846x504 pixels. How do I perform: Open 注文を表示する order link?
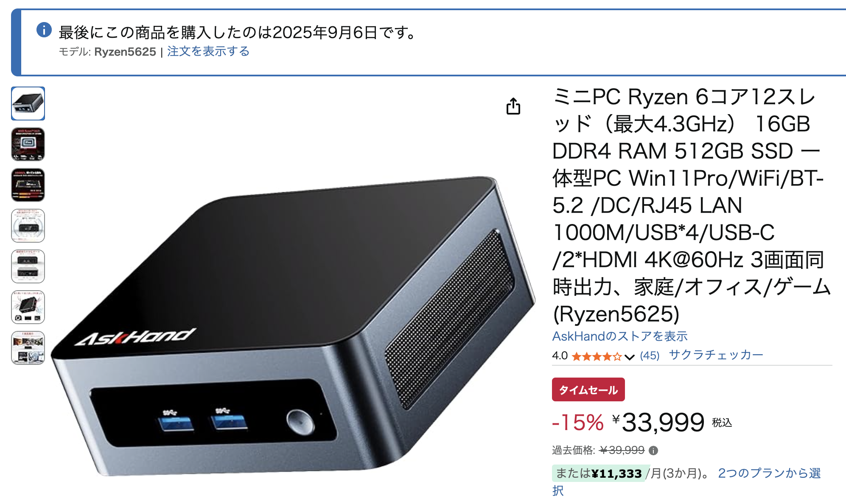click(208, 51)
